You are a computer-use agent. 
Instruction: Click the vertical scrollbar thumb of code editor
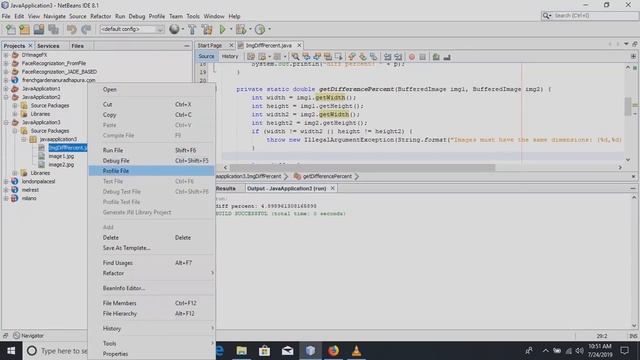628,107
